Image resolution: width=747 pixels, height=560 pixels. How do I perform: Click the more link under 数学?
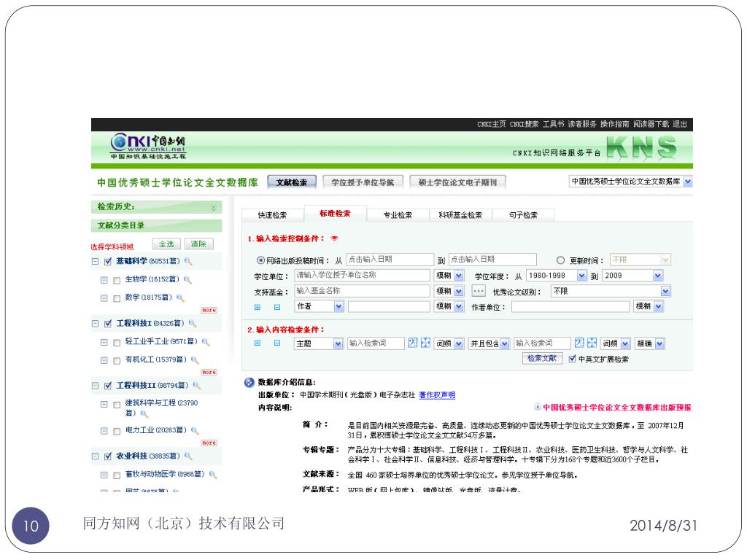(x=209, y=310)
